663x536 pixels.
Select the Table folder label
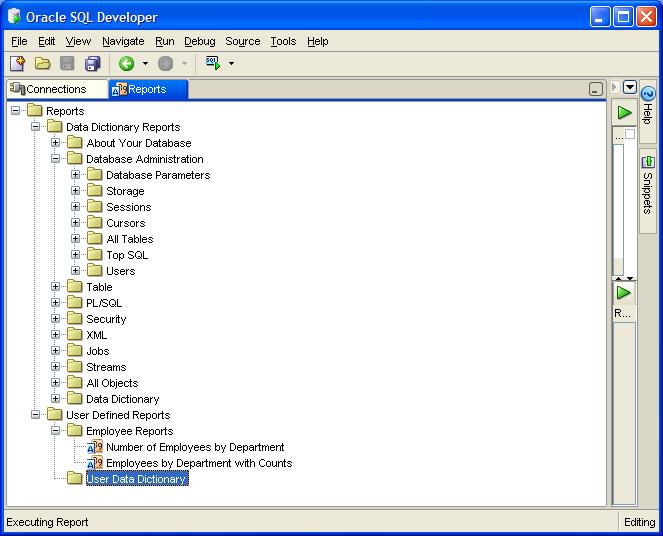pos(99,287)
